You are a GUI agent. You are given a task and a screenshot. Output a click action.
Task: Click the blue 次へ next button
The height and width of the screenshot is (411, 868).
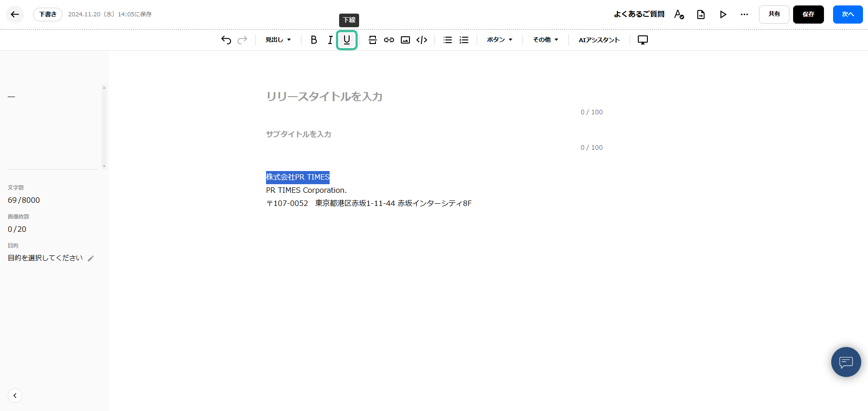pyautogui.click(x=848, y=15)
